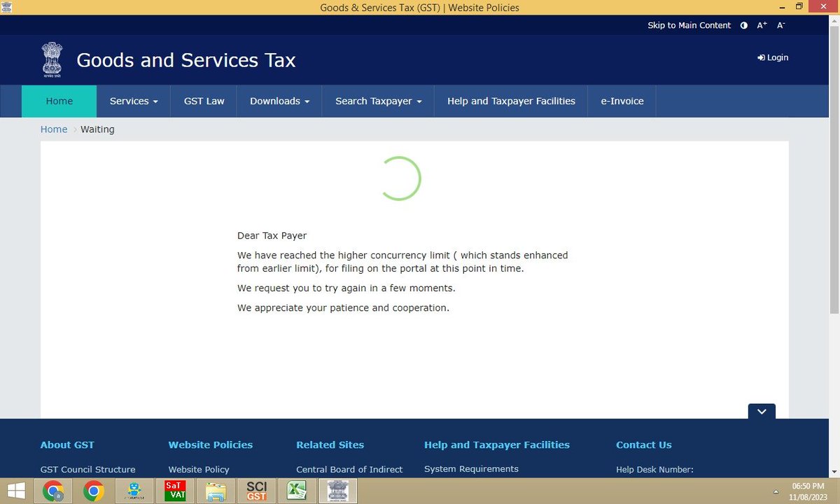The height and width of the screenshot is (504, 840).
Task: Restore the window with title bar button
Action: click(x=799, y=7)
